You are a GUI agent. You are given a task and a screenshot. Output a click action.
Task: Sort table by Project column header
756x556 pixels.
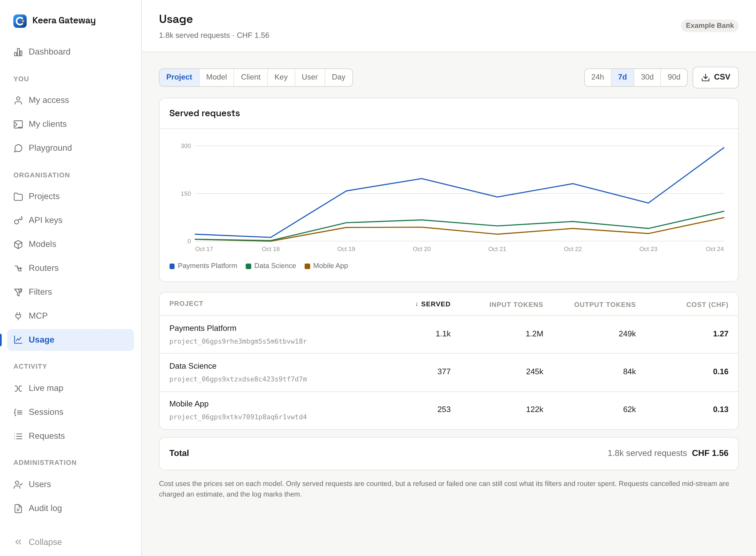pos(186,304)
